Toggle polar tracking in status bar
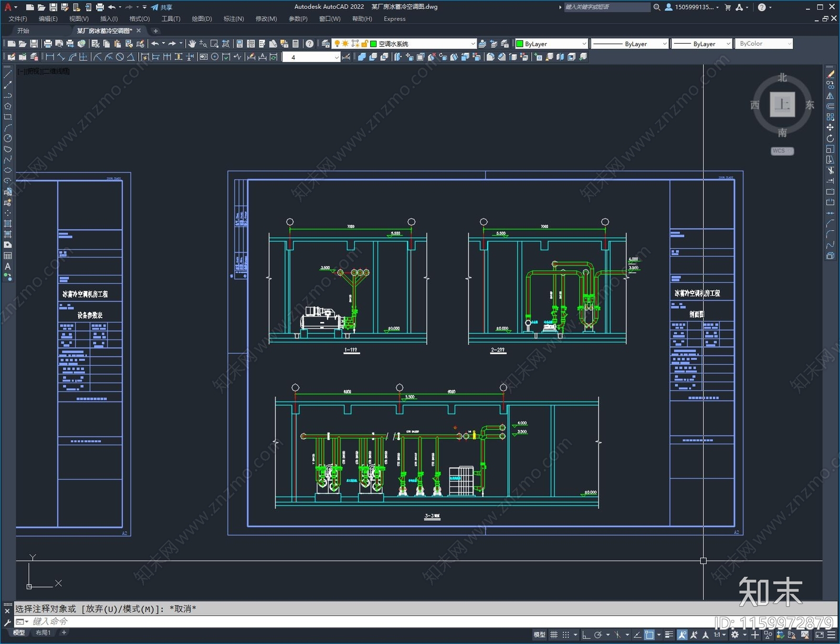Image resolution: width=840 pixels, height=644 pixels. coord(597,635)
